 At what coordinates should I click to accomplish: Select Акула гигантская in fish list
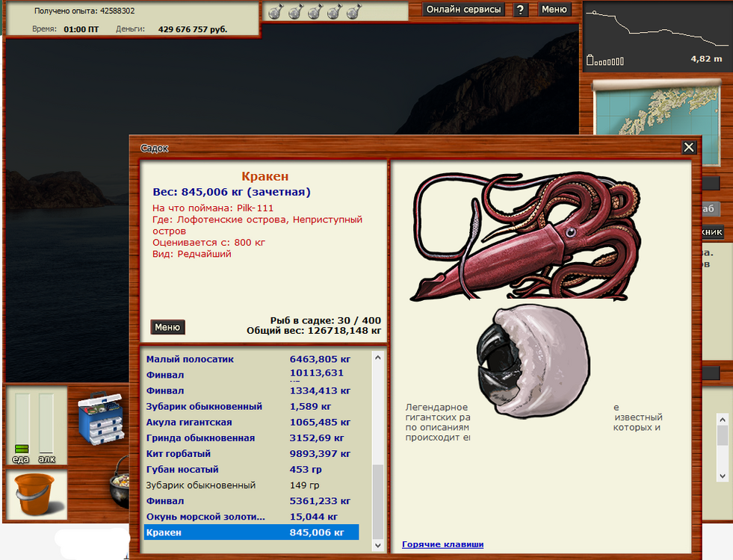188,423
